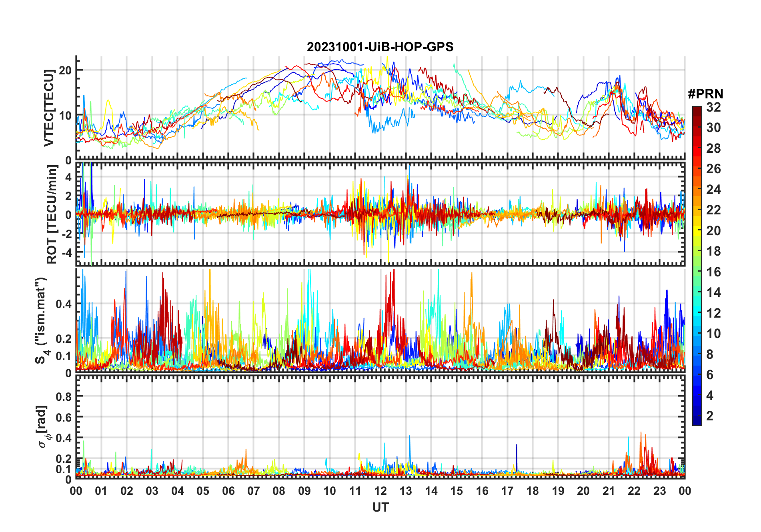Select the UT hour tick 17
The width and height of the screenshot is (761, 532).
point(507,491)
